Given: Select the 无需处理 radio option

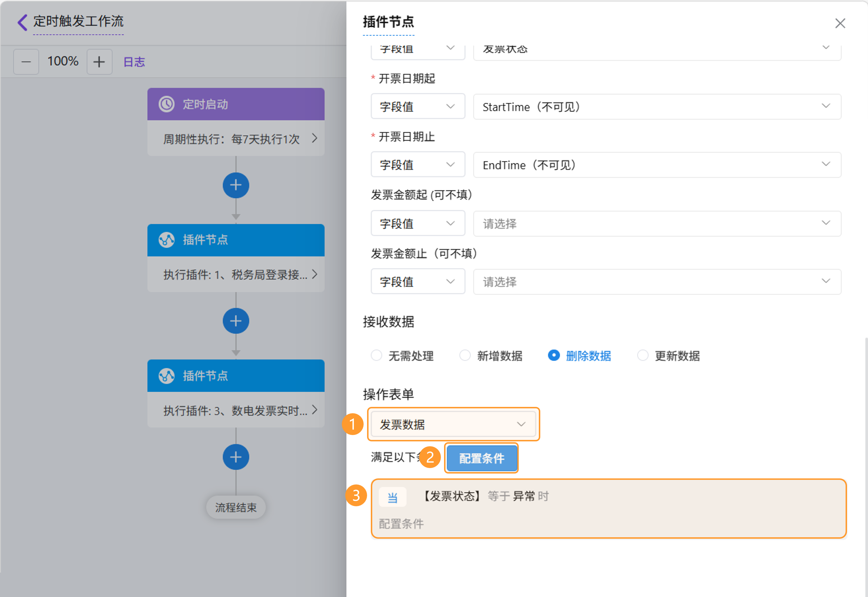Looking at the screenshot, I should (x=376, y=356).
